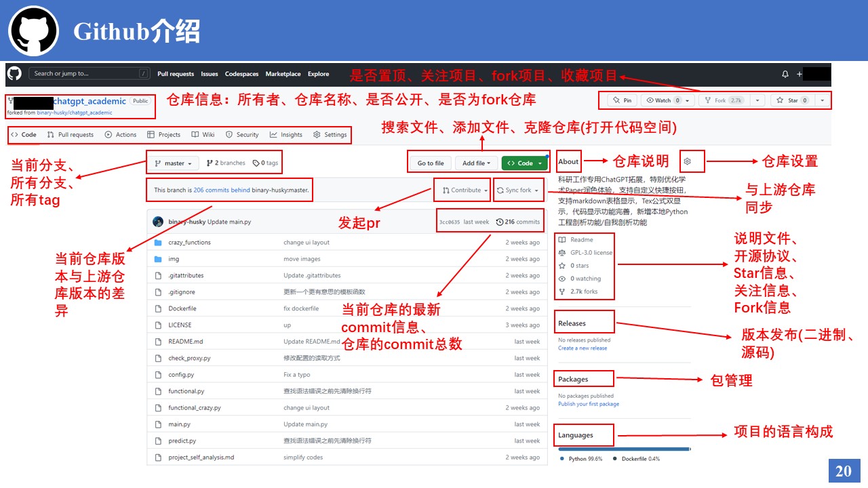Screen dimensions: 868x488
Task: Click Create a new release link
Action: click(x=583, y=348)
